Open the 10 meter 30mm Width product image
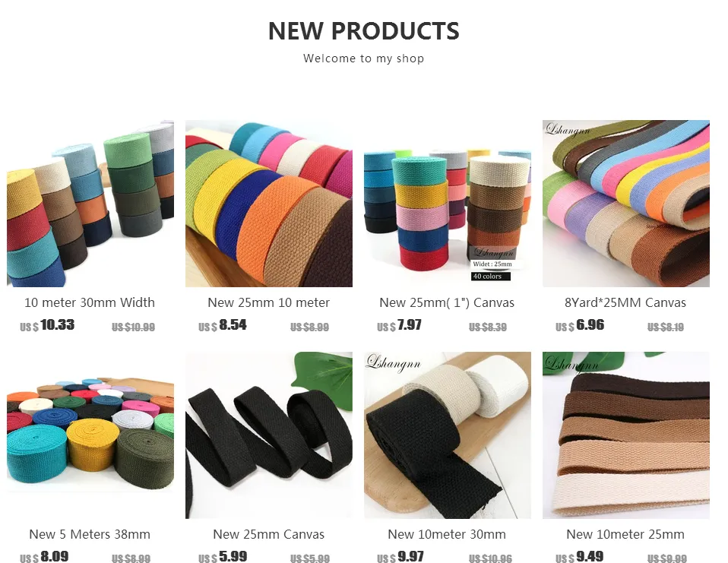728x563 pixels. click(90, 204)
